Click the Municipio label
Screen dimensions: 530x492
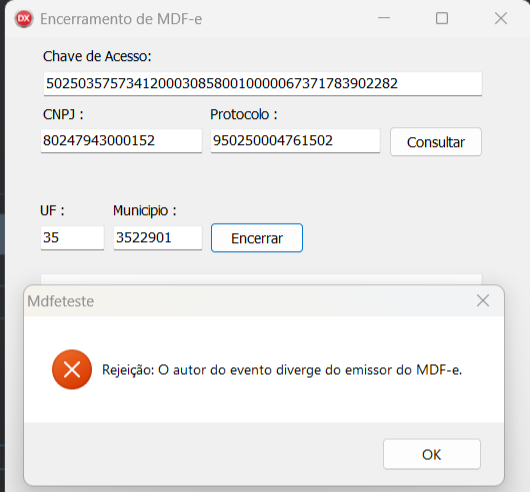[145, 211]
